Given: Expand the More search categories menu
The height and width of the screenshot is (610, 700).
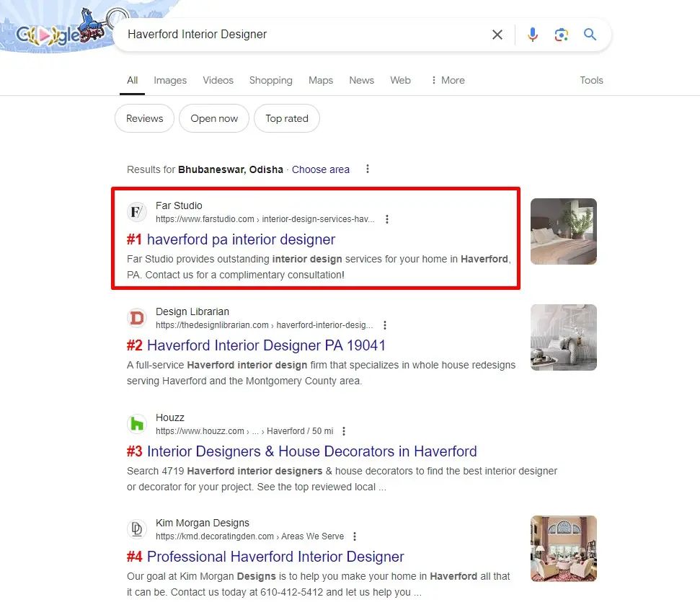Looking at the screenshot, I should click(448, 80).
